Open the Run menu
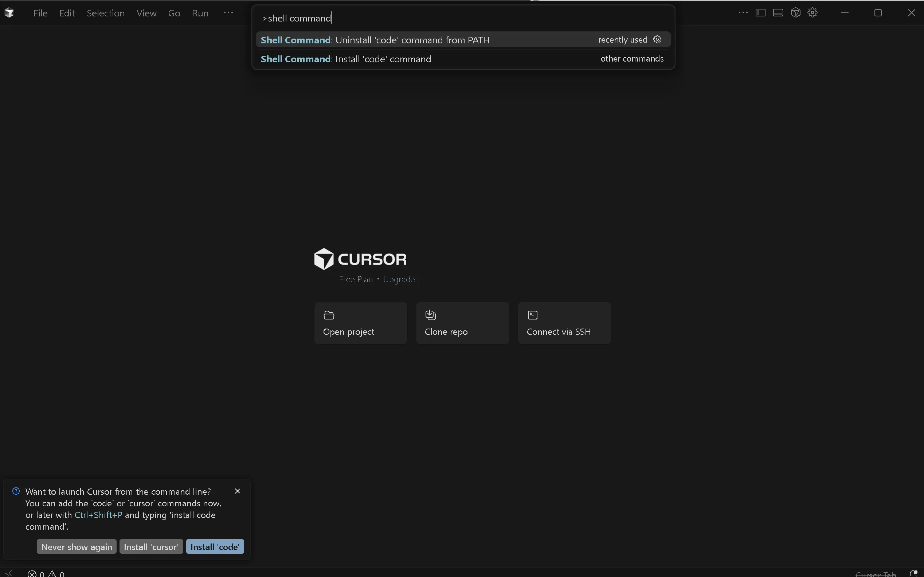924x577 pixels. point(200,13)
